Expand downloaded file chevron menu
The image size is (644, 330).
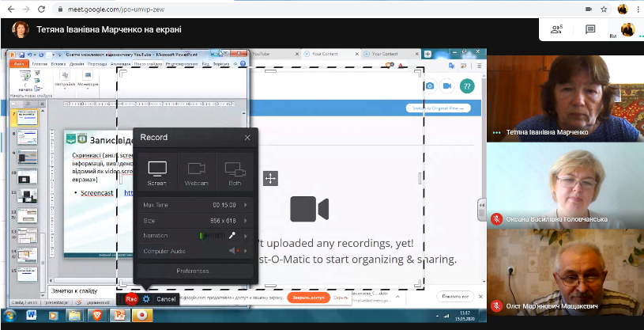coord(397,296)
